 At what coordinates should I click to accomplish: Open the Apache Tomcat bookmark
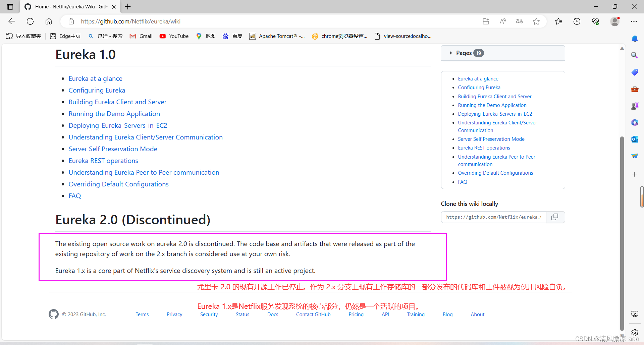pyautogui.click(x=277, y=36)
